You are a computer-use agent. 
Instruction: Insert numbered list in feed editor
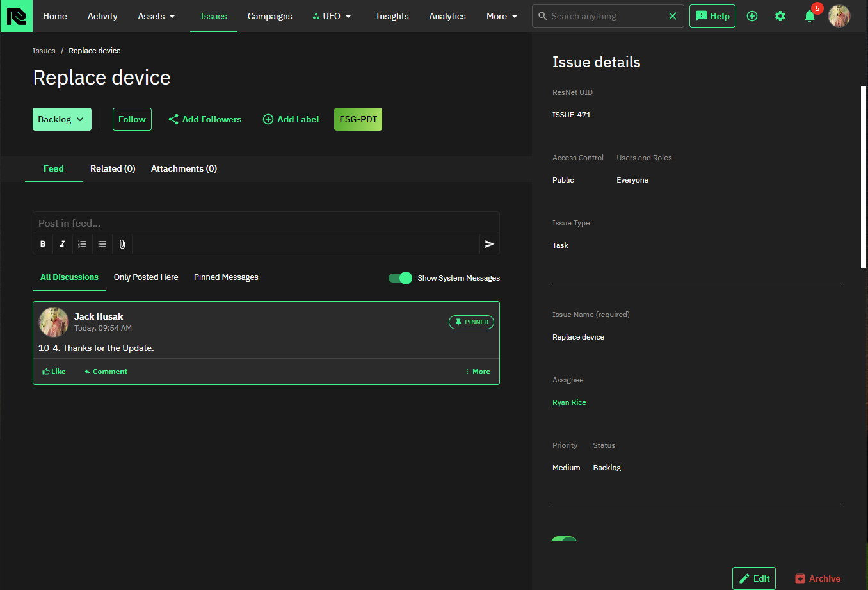(83, 244)
